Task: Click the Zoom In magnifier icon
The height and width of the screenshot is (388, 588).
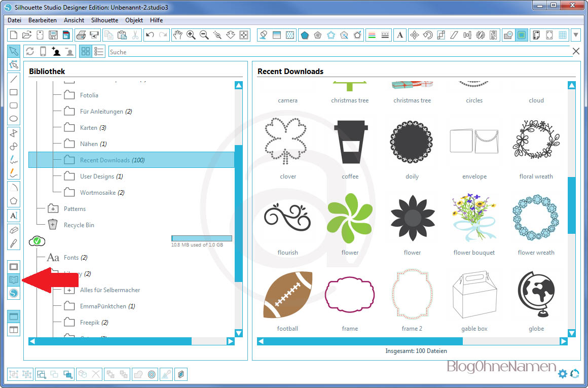Action: pos(191,35)
